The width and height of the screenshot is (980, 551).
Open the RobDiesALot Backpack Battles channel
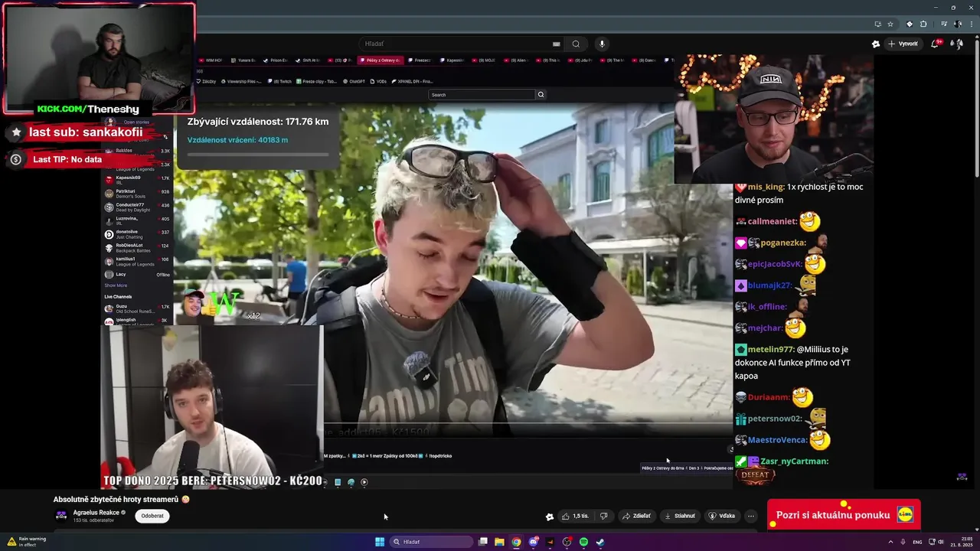tap(137, 248)
